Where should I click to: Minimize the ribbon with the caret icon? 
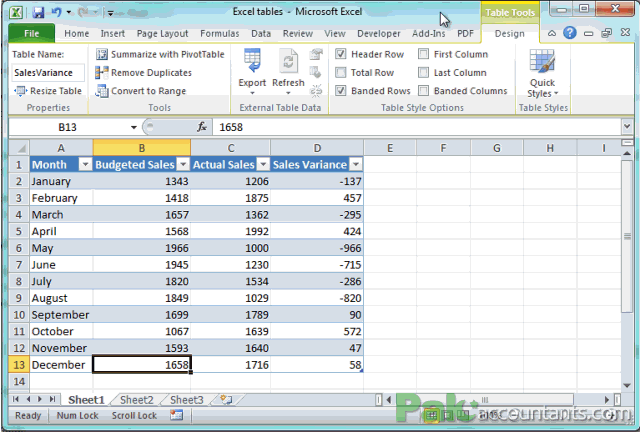(x=551, y=33)
